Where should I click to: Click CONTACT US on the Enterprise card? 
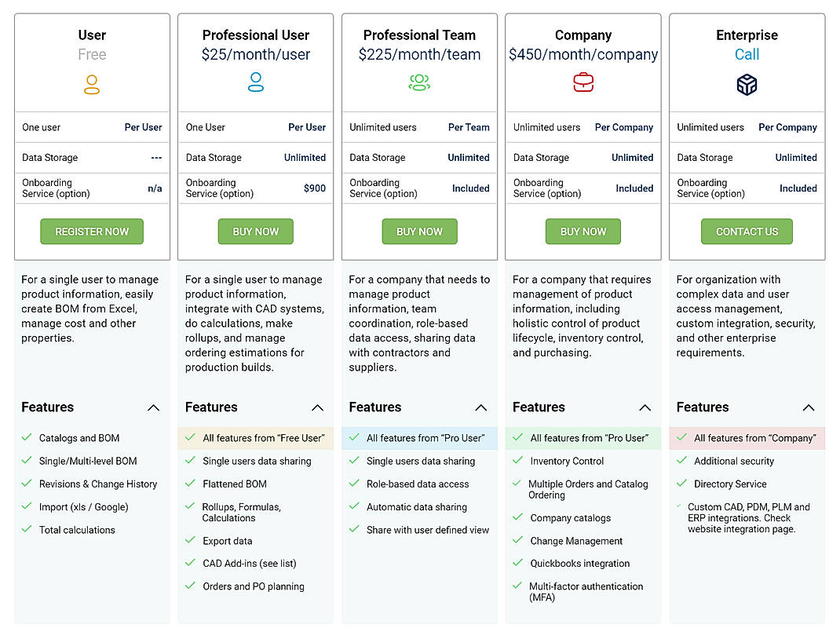pyautogui.click(x=747, y=231)
